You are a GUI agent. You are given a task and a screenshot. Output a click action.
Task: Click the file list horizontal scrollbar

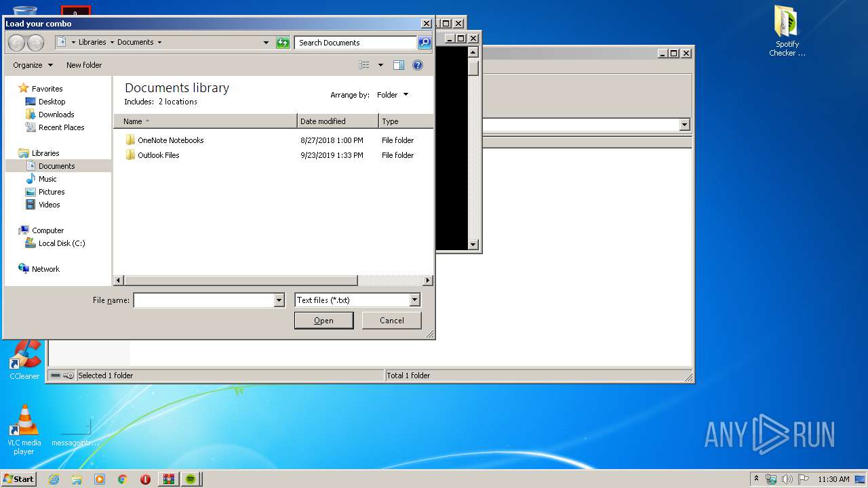pyautogui.click(x=241, y=281)
